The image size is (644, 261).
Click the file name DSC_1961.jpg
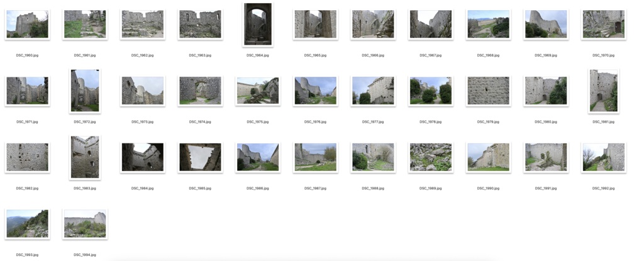[85, 55]
